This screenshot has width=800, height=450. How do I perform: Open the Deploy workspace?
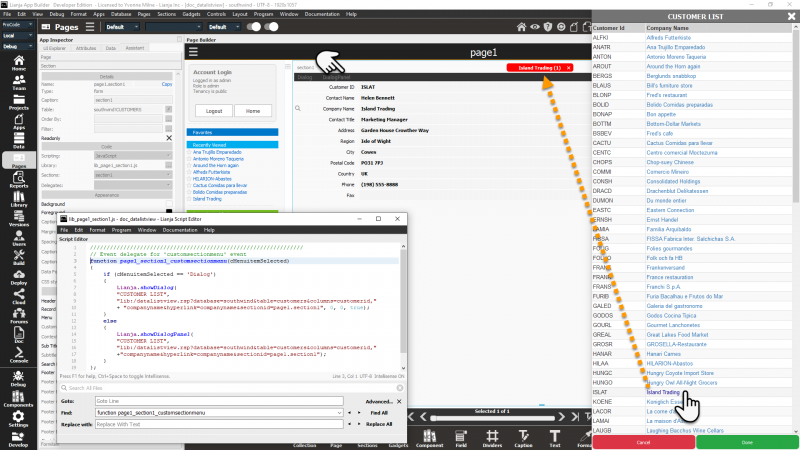(19, 278)
